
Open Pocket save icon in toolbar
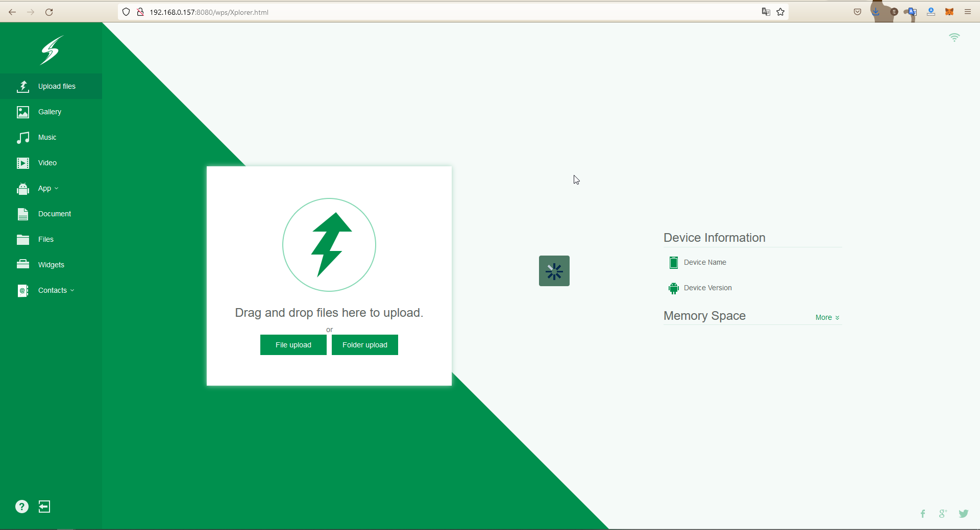[x=857, y=12]
